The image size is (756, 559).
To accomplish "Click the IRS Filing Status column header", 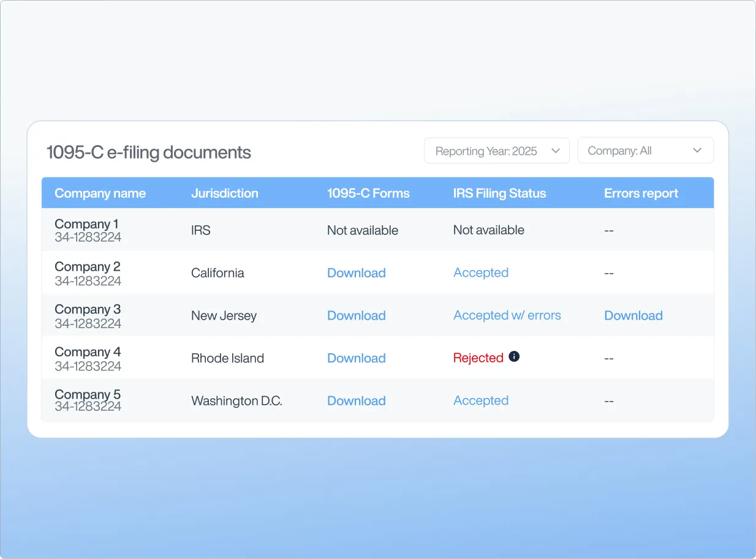I will (499, 193).
